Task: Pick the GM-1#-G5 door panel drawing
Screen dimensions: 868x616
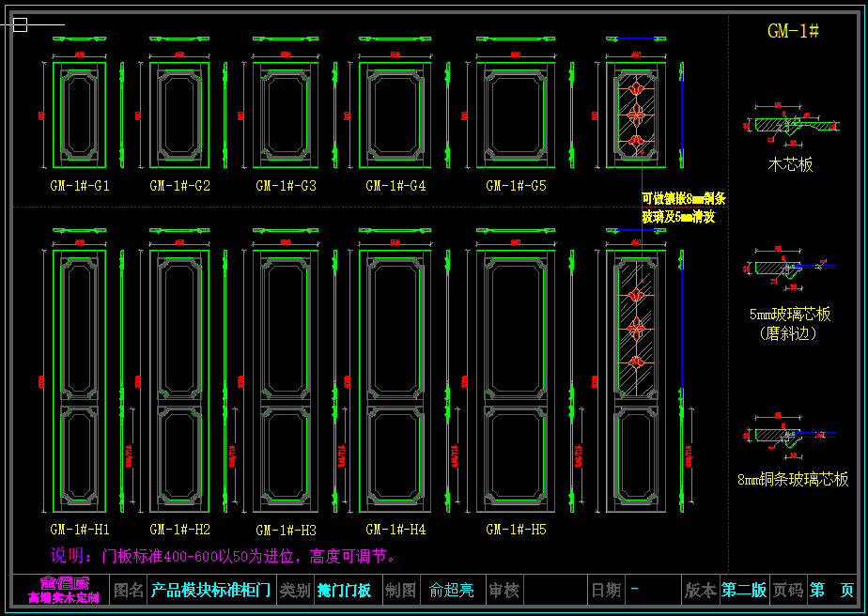Action: coord(515,115)
